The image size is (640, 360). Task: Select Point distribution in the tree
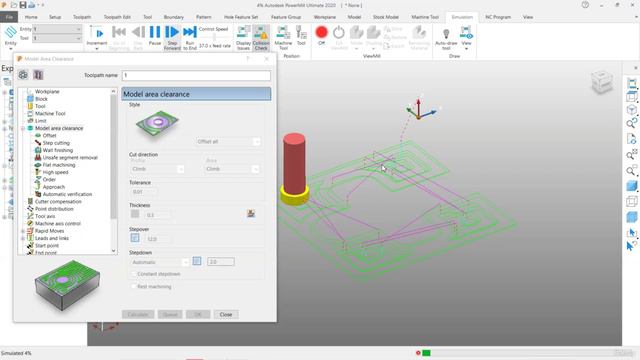(54, 209)
